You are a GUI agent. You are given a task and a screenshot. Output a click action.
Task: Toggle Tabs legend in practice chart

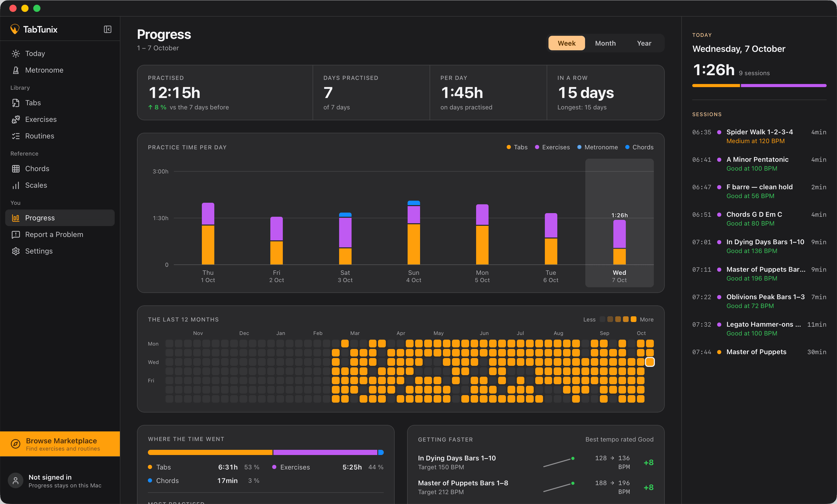click(517, 147)
